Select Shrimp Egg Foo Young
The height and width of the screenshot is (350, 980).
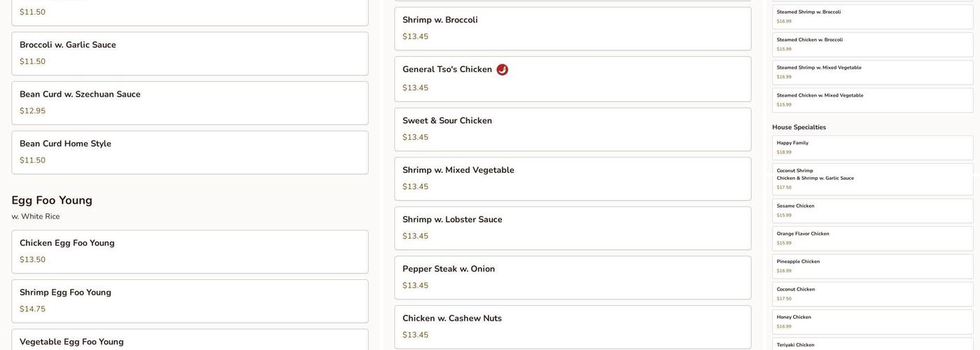pos(190,301)
